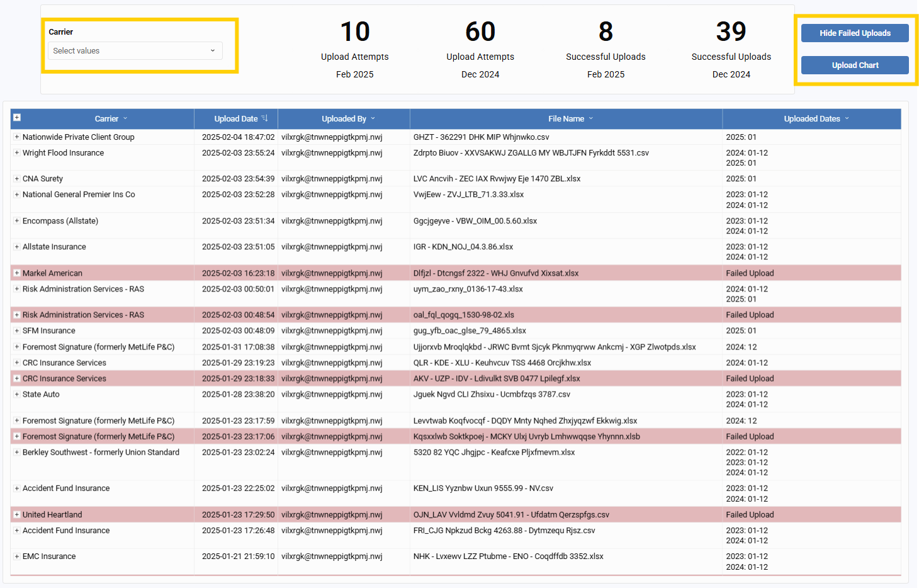Expand the failed Markel American row
Screen dimensions: 919x588
[17, 273]
